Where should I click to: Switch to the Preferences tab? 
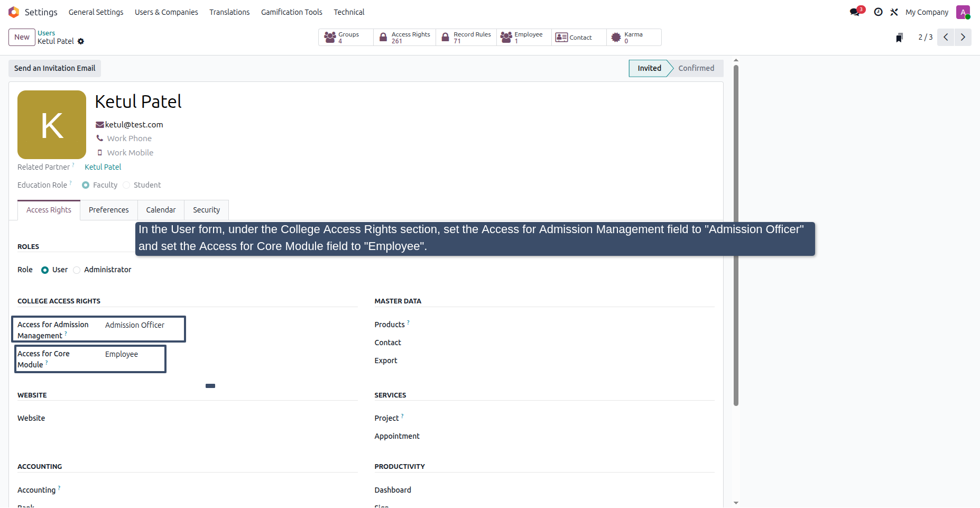109,210
